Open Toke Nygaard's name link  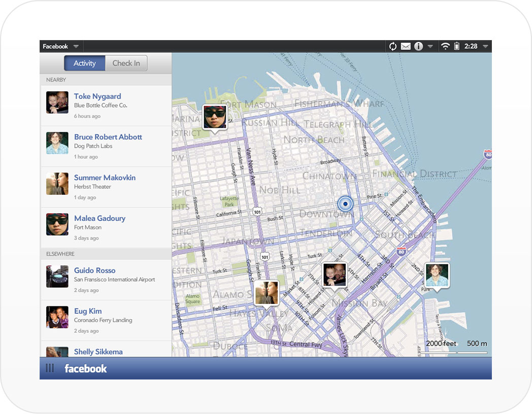(97, 96)
